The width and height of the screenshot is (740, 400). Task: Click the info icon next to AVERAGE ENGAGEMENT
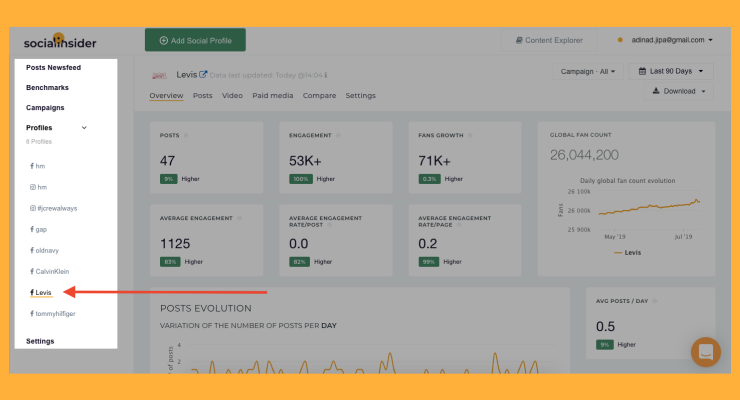(x=239, y=218)
